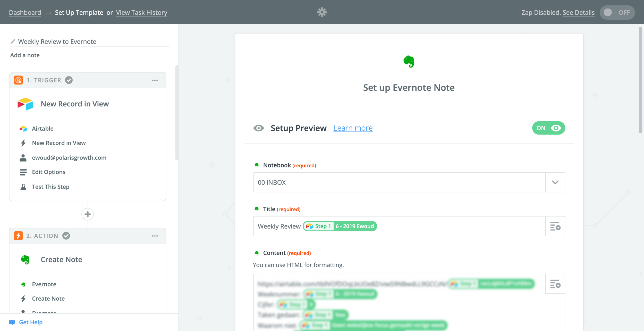The height and width of the screenshot is (331, 644).
Task: Click the large Evernote logo above setup heading
Action: pyautogui.click(x=409, y=62)
